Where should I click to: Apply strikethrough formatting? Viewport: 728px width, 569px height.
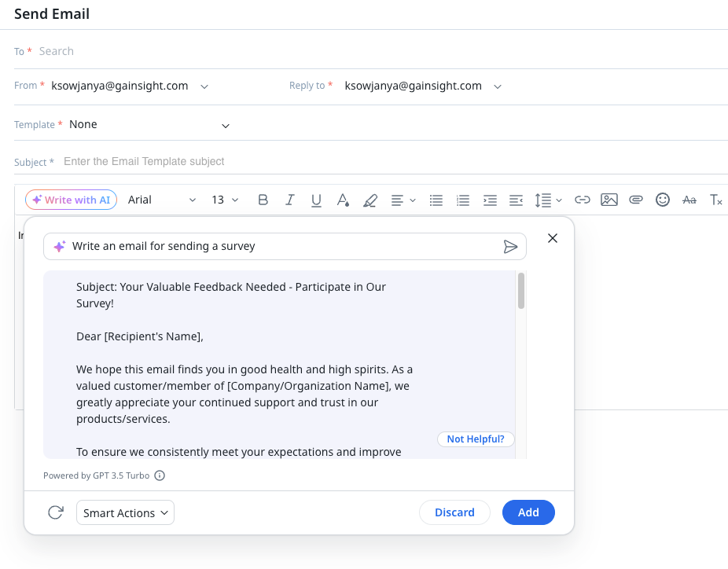pyautogui.click(x=689, y=200)
